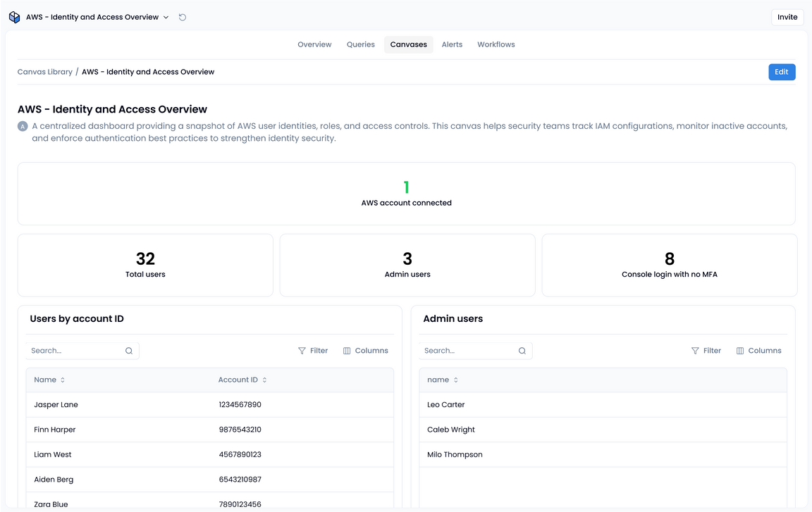Select admin user Milo Thompson
The image size is (812, 512).
603,454
